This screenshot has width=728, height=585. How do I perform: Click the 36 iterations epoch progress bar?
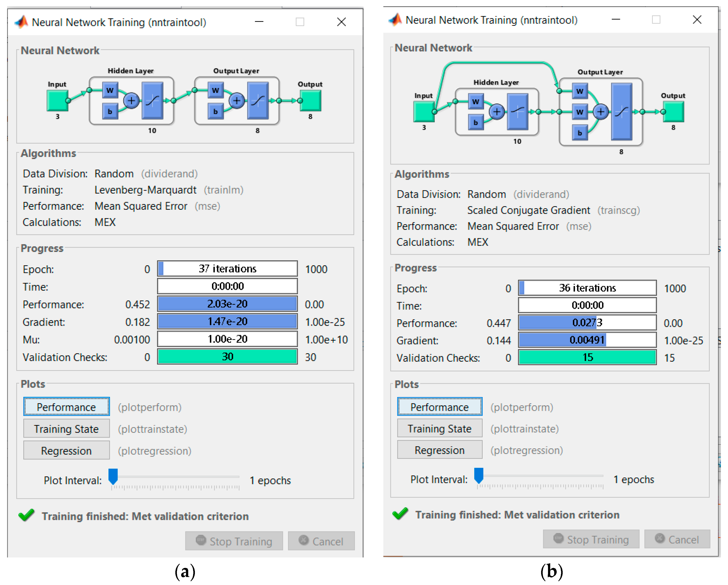(588, 288)
